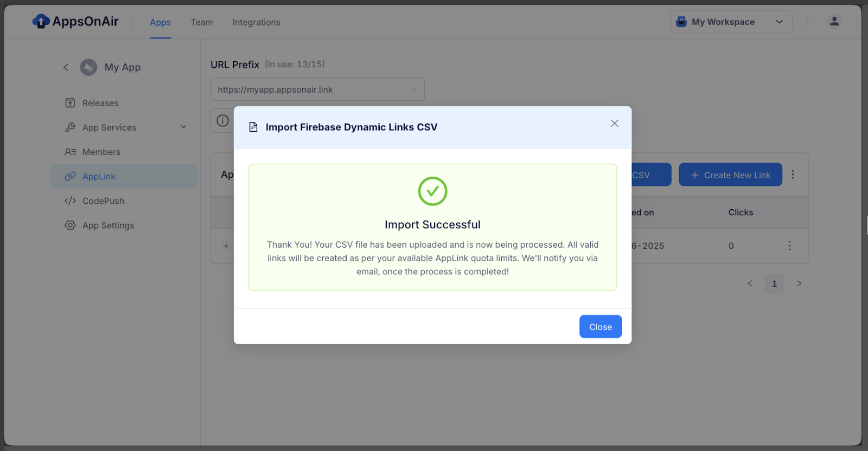Screen dimensions: 868x451
Task: Click the AppsOnAir logo
Action: pos(75,22)
